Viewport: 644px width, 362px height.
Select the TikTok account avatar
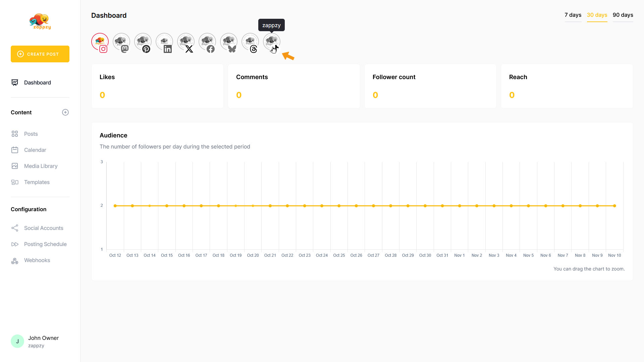[272, 42]
